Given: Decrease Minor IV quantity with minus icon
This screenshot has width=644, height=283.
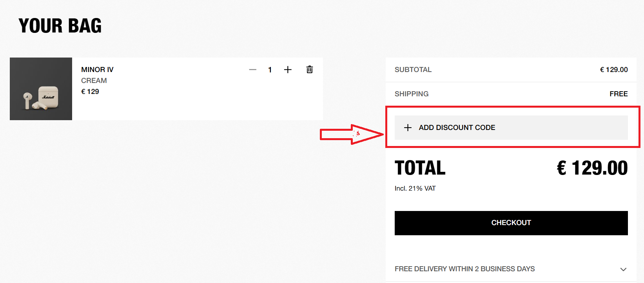Looking at the screenshot, I should coord(253,70).
